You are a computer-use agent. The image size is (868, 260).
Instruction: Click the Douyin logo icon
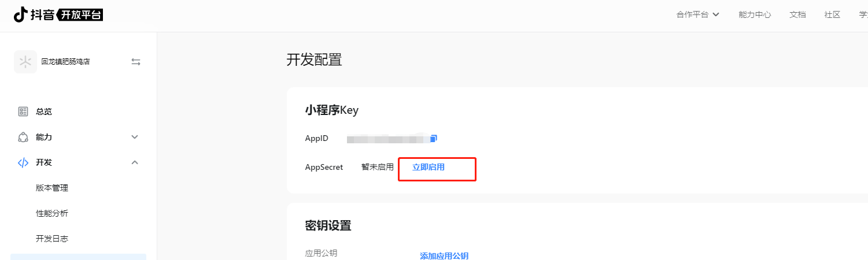[21, 14]
